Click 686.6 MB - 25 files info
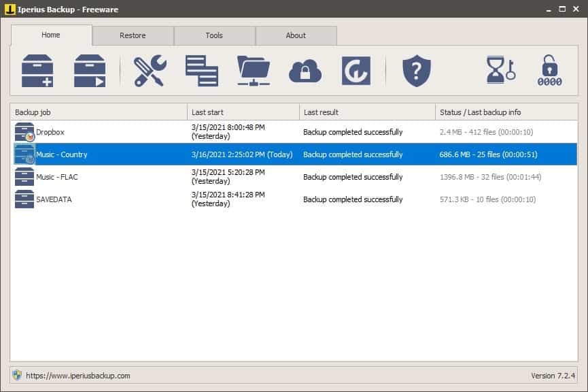Image resolution: width=588 pixels, height=392 pixels. tap(488, 154)
